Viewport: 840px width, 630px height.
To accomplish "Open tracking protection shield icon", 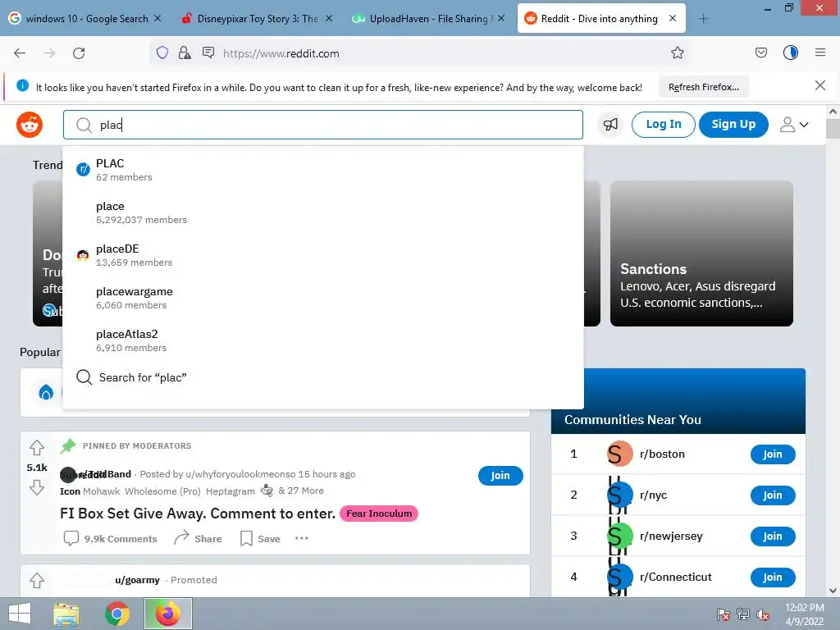I will click(162, 52).
